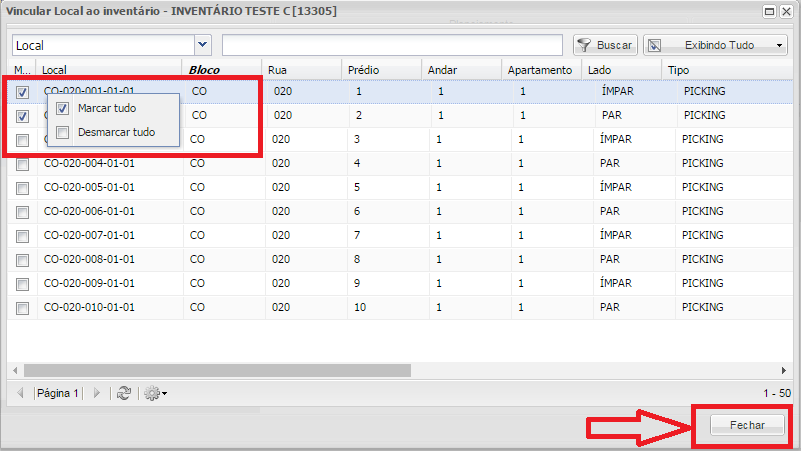Select row CO-020-008-01-01 text
This screenshot has height=455, width=805.
(89, 259)
